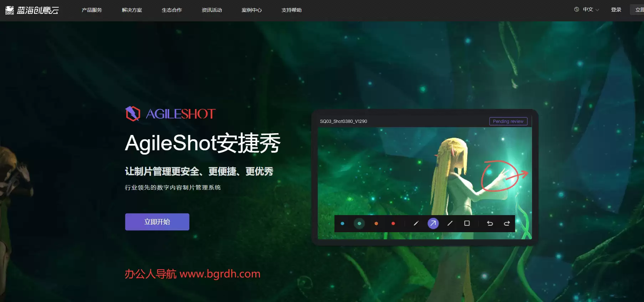Open the 产品服务 menu
644x302 pixels.
click(92, 10)
